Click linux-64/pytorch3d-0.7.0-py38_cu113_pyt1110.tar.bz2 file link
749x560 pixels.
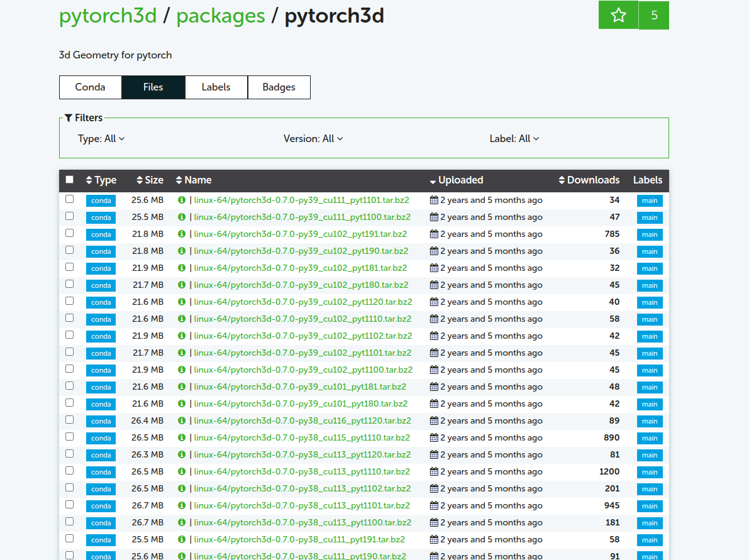click(x=302, y=471)
